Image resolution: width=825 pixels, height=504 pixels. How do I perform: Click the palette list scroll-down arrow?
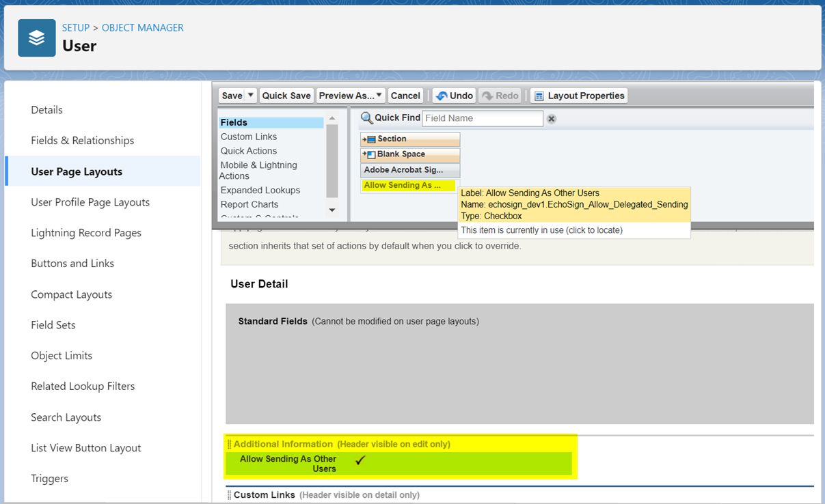coord(332,210)
